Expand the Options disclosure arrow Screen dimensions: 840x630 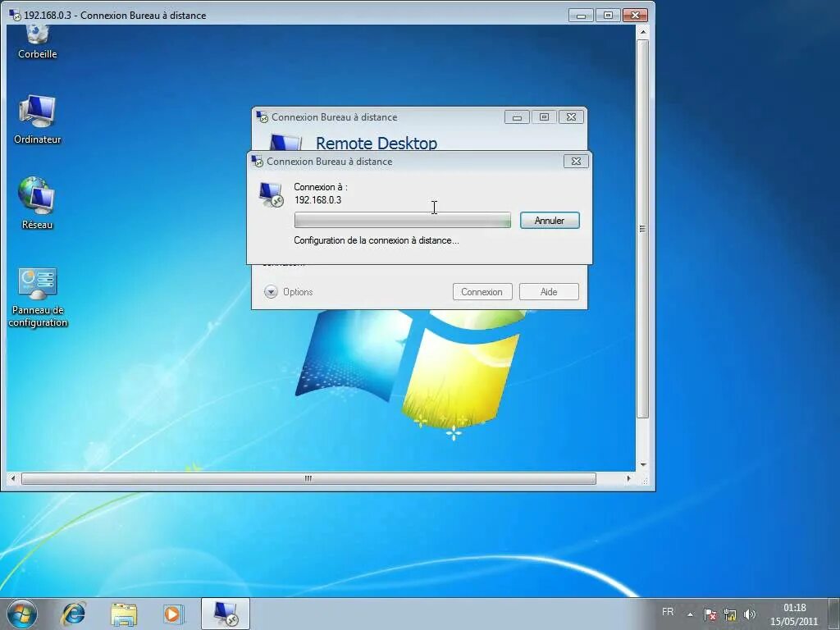tap(271, 292)
